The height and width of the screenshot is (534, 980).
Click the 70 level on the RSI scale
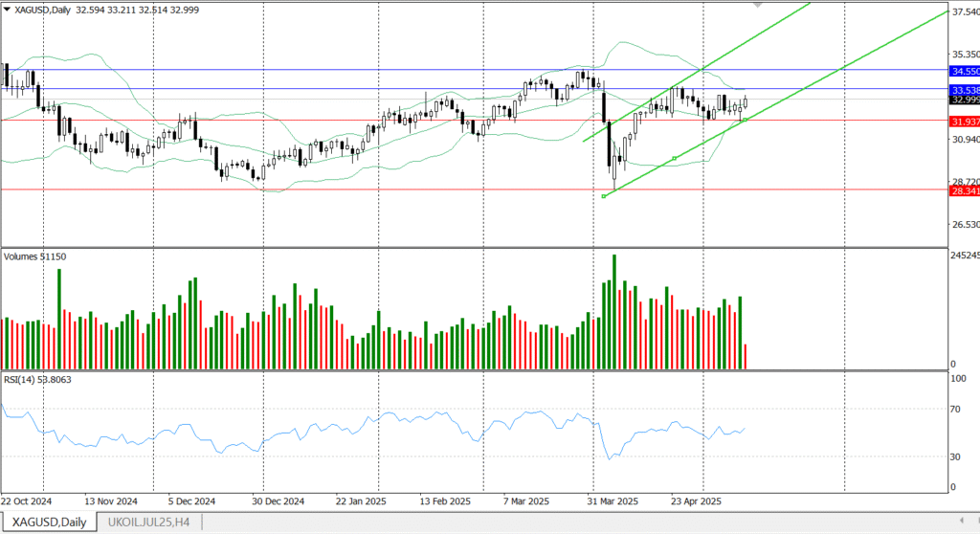(954, 410)
